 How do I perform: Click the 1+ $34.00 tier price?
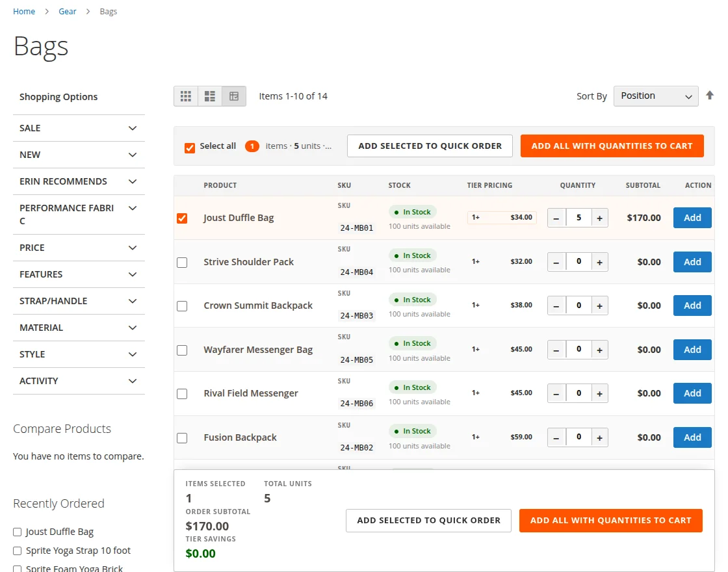tap(502, 217)
